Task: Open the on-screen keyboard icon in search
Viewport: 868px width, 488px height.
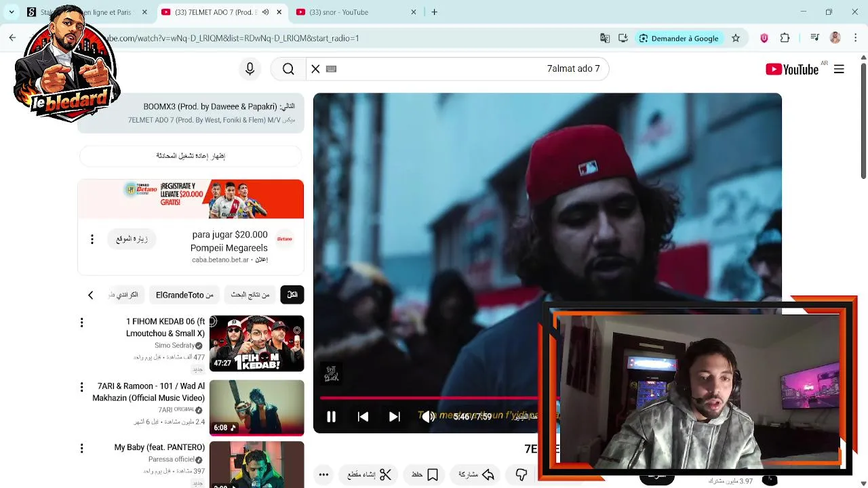Action: [x=331, y=68]
